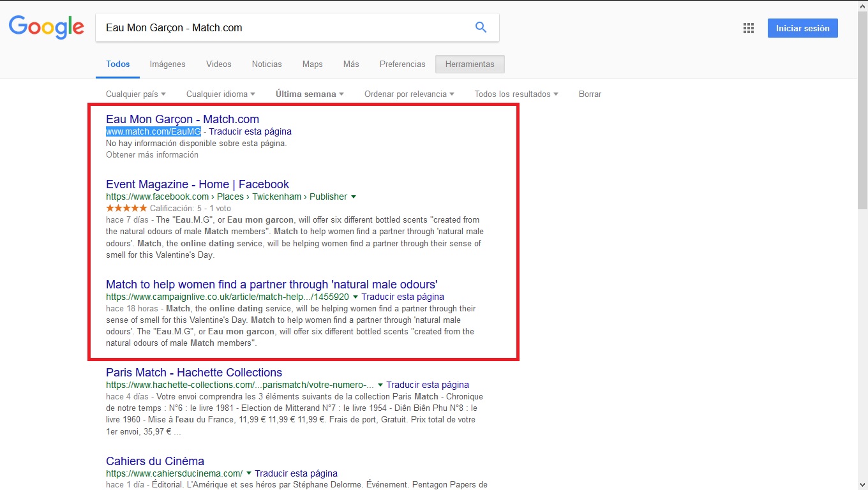Expand the Cualquier idioma filter
This screenshot has width=868, height=490.
[221, 94]
